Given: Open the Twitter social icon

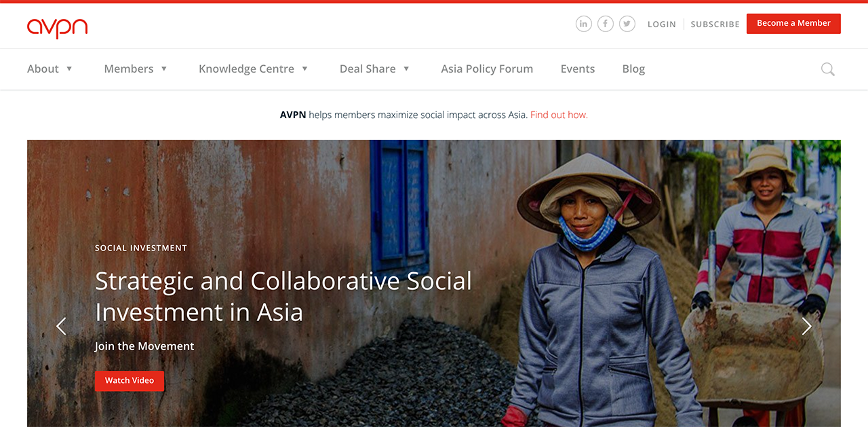Looking at the screenshot, I should [x=627, y=24].
